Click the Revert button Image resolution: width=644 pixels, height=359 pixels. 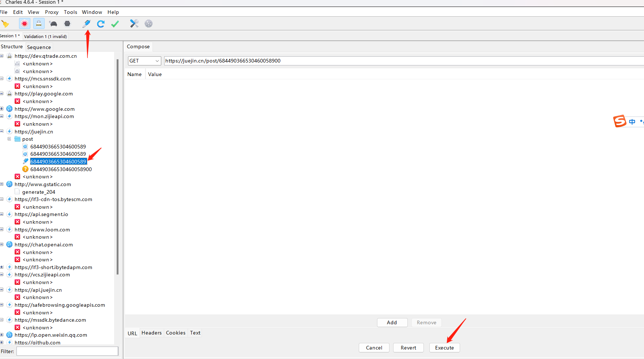click(408, 348)
